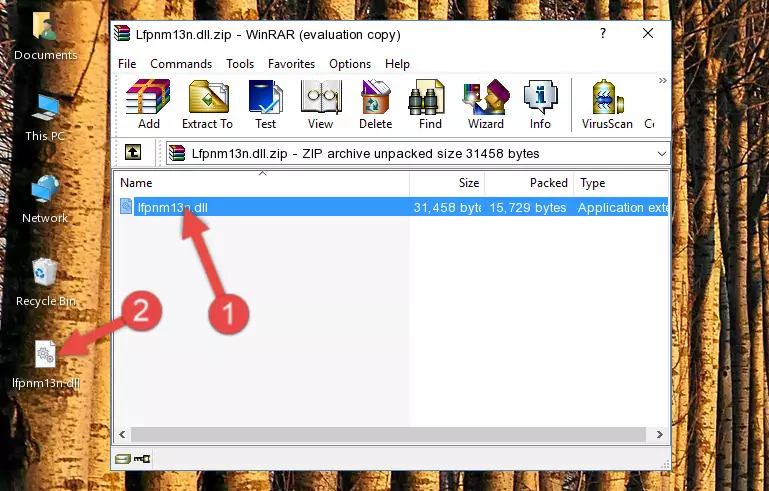The width and height of the screenshot is (769, 491).
Task: Click the Extract To toolbar icon
Action: tap(207, 104)
